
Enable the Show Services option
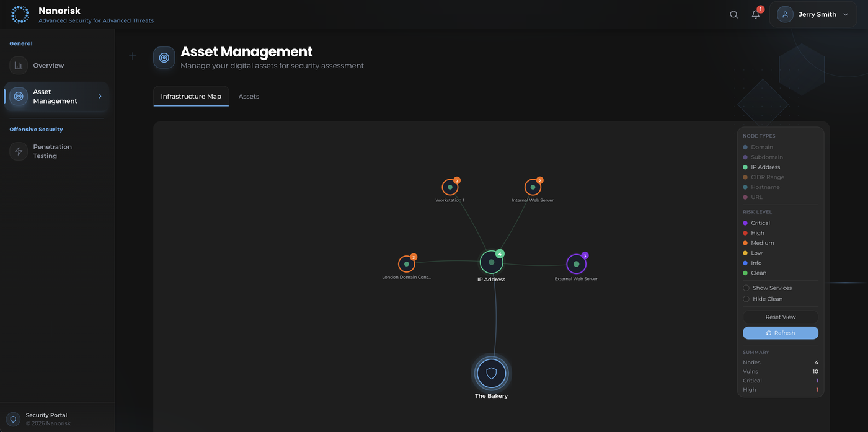point(746,288)
